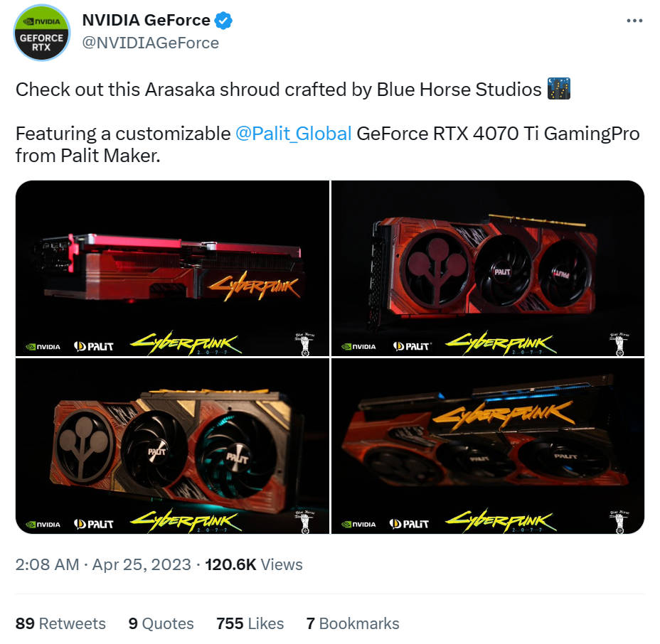Click the blue verified badge icon
This screenshot has width=660, height=644.
(223, 20)
